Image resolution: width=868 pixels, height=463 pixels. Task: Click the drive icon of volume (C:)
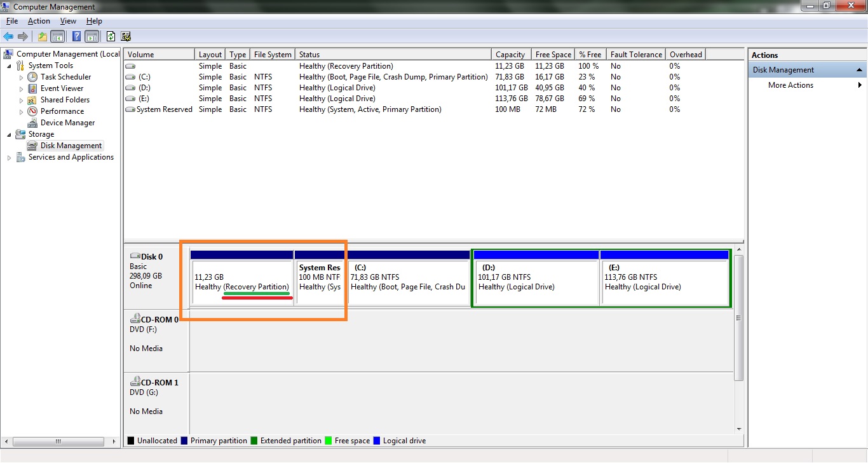[130, 77]
